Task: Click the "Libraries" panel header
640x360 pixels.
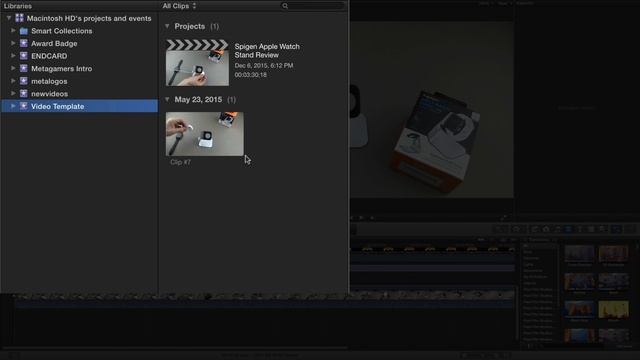Action: (x=18, y=6)
